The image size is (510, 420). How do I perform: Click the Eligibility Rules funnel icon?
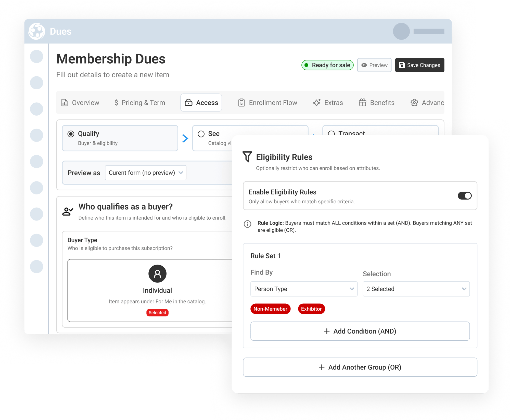pyautogui.click(x=247, y=157)
